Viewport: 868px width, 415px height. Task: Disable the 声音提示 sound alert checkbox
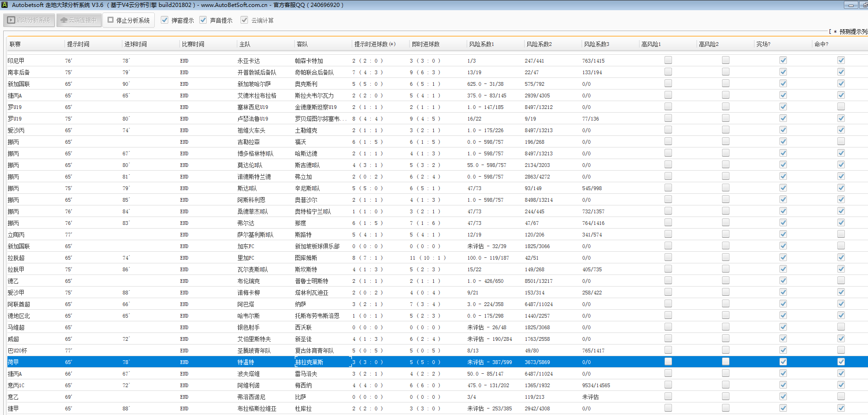[203, 20]
